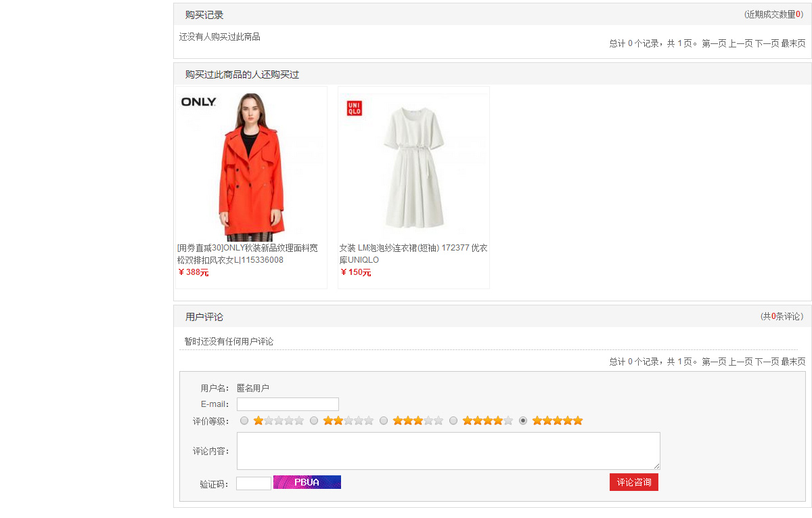
Task: Go to 上一页 in purchase records pagination
Action: click(740, 43)
